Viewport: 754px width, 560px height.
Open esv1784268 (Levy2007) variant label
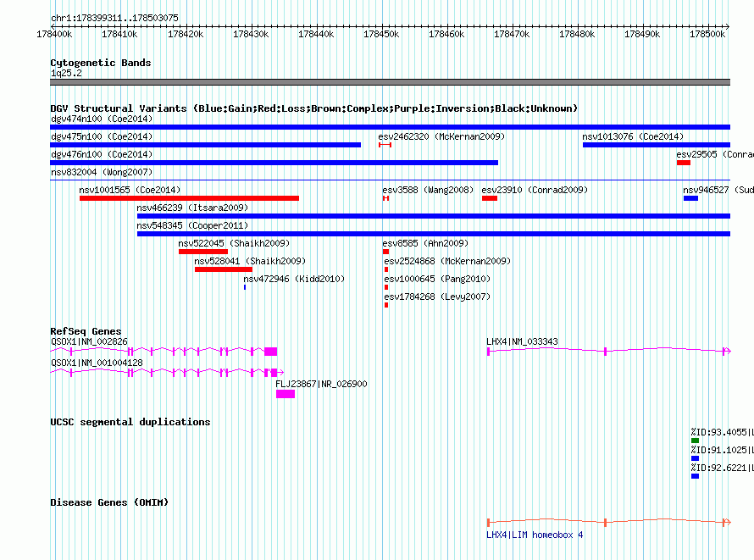point(437,297)
